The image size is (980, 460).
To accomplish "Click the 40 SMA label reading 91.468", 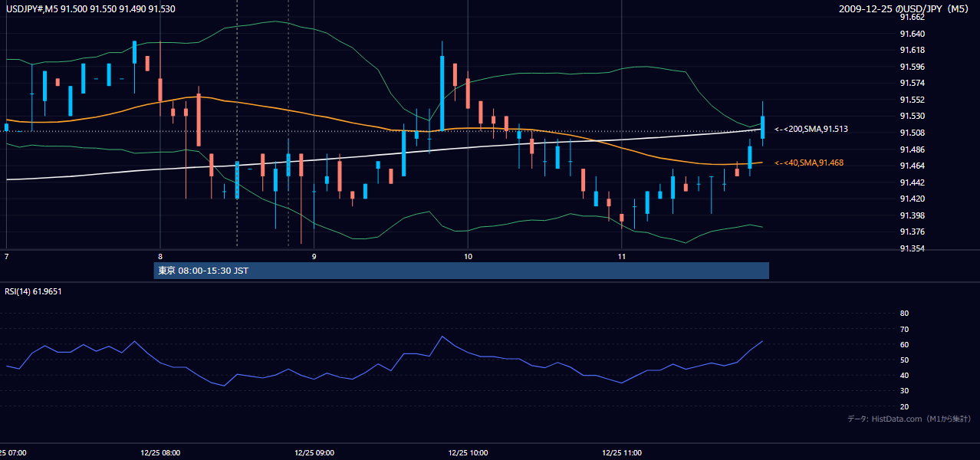I will pyautogui.click(x=809, y=163).
